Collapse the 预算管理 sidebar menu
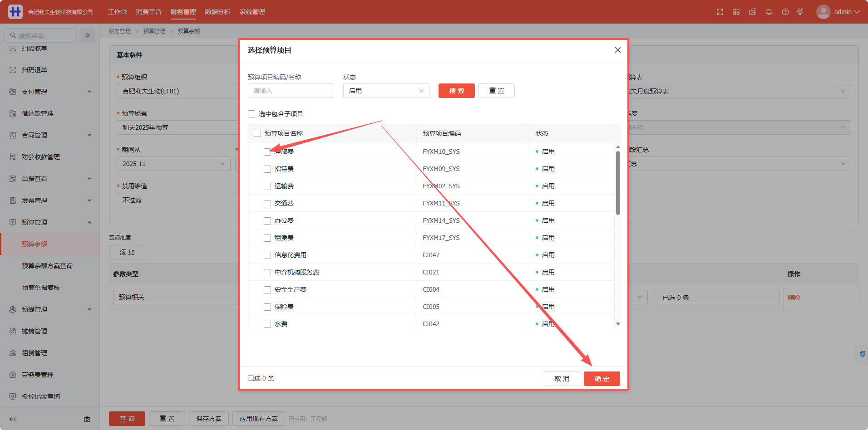The height and width of the screenshot is (430, 868). tap(89, 222)
